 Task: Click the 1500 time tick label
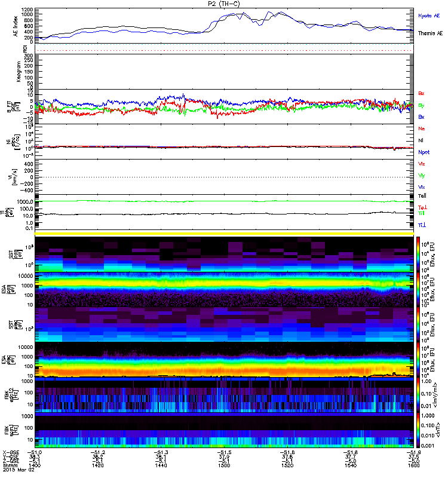click(x=224, y=465)
